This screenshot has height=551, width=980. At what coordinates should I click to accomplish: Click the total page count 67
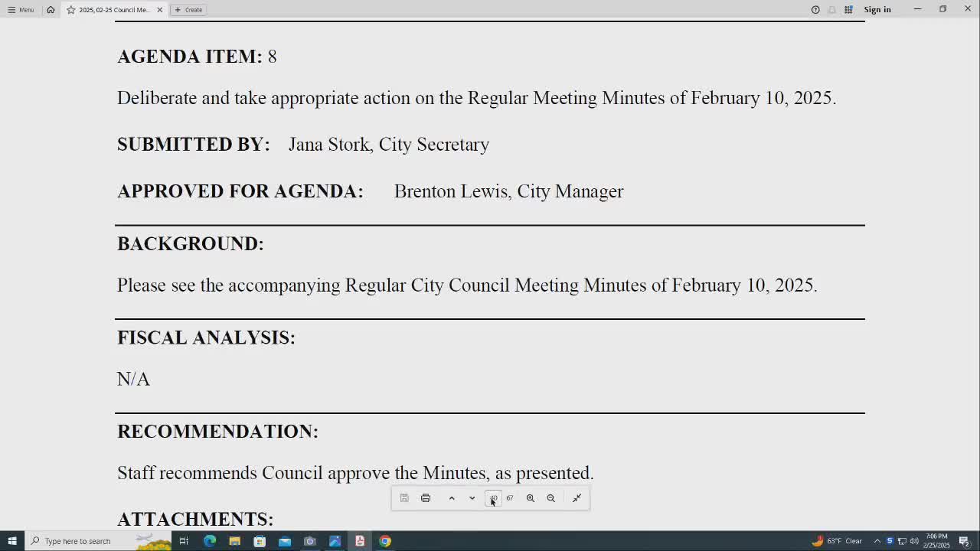510,498
